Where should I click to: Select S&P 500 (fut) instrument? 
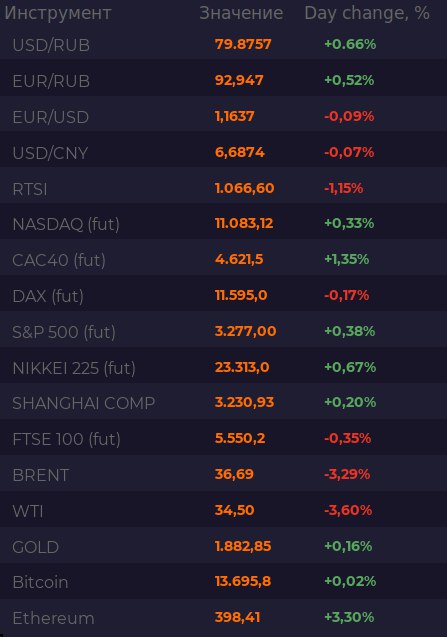coord(64,332)
